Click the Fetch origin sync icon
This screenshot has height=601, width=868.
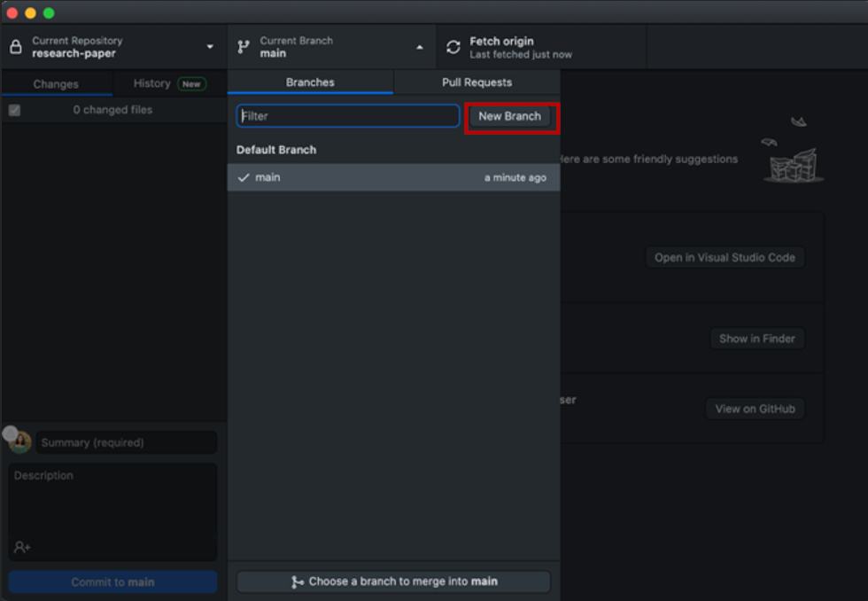pos(453,47)
